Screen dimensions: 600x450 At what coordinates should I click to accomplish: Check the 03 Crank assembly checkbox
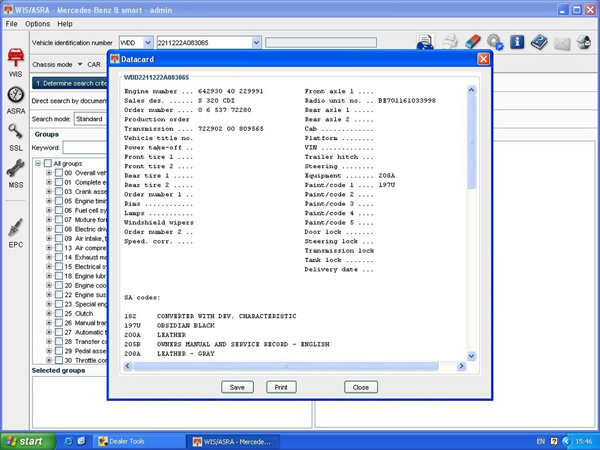[x=59, y=192]
